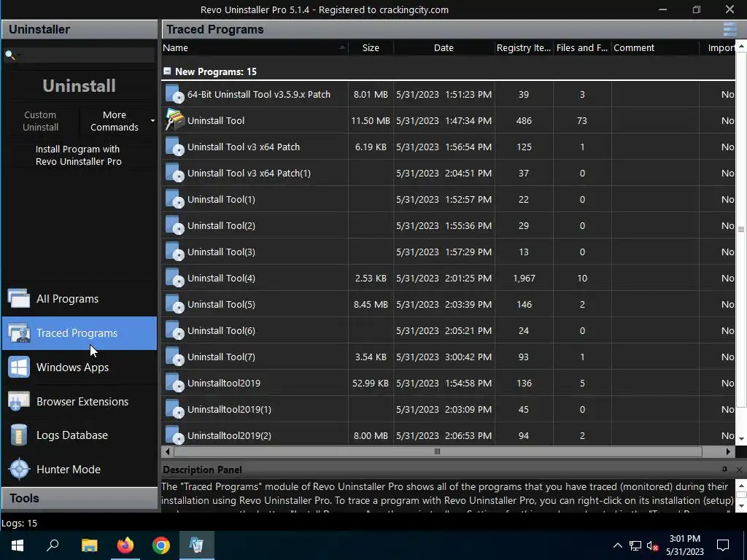
Task: Open the All Programs module
Action: (x=80, y=298)
